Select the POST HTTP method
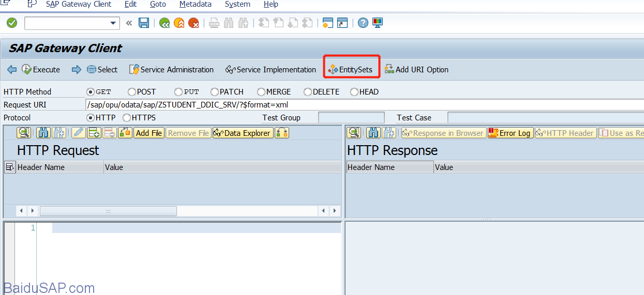This screenshot has height=295, width=644. point(132,92)
